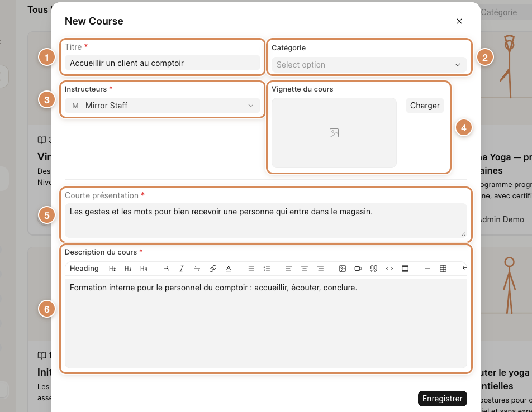Insert a code block

389,269
